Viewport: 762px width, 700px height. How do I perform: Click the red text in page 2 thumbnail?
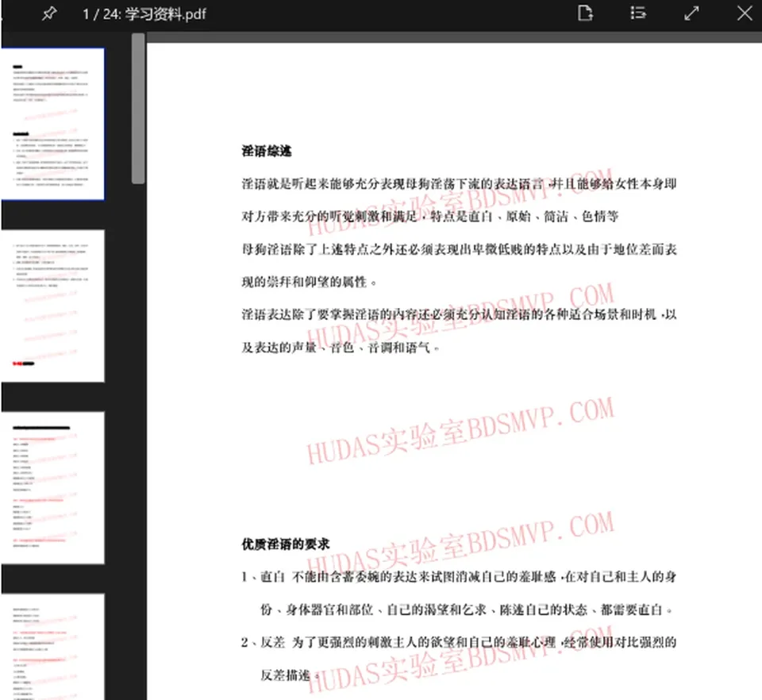17,363
